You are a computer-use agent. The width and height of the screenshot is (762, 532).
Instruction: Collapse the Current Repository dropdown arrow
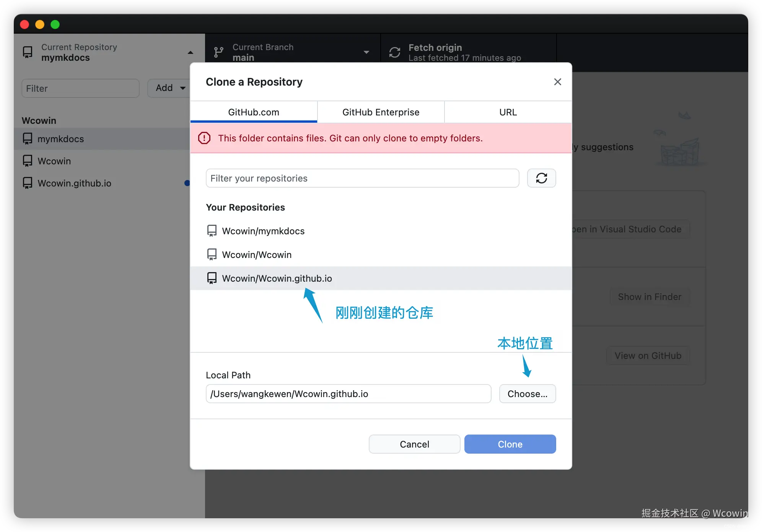point(190,52)
